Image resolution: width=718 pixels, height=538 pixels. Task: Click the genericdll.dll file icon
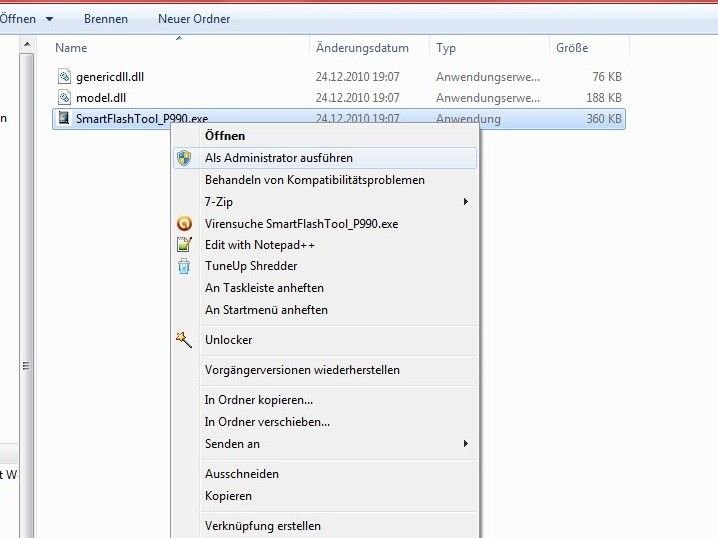(x=64, y=76)
